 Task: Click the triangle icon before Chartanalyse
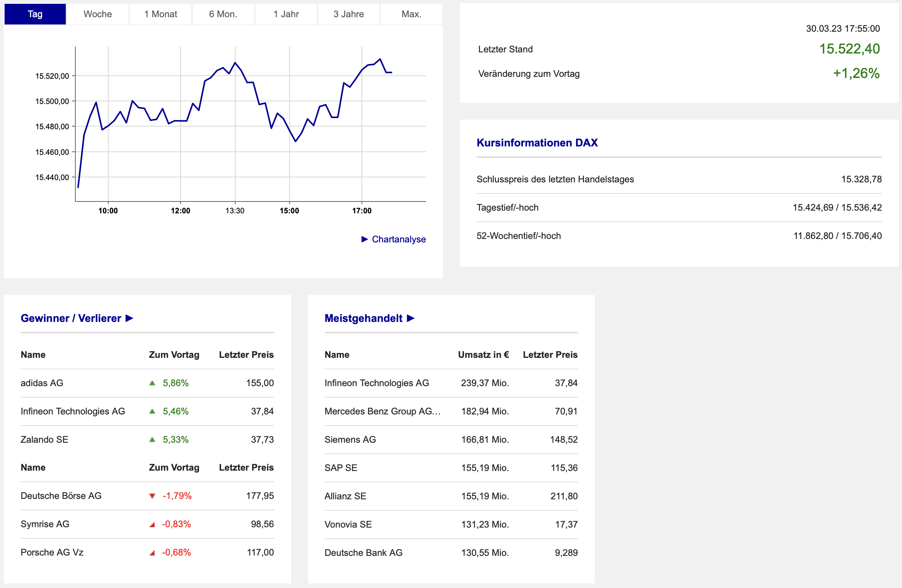point(365,239)
